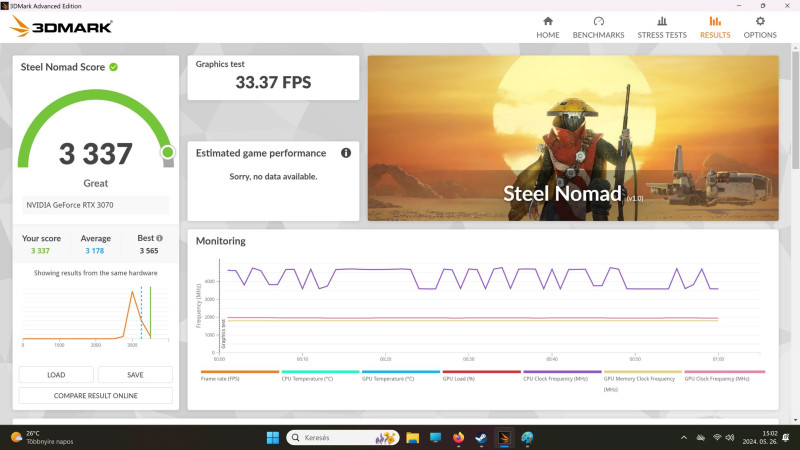This screenshot has width=800, height=450.
Task: Click the NVIDIA GeForce RTX 3070 field
Action: 95,205
